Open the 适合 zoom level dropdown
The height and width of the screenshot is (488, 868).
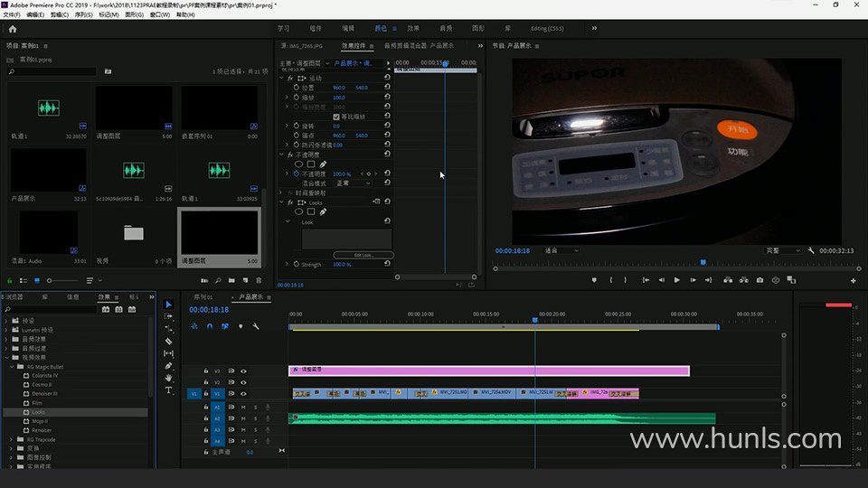[561, 250]
